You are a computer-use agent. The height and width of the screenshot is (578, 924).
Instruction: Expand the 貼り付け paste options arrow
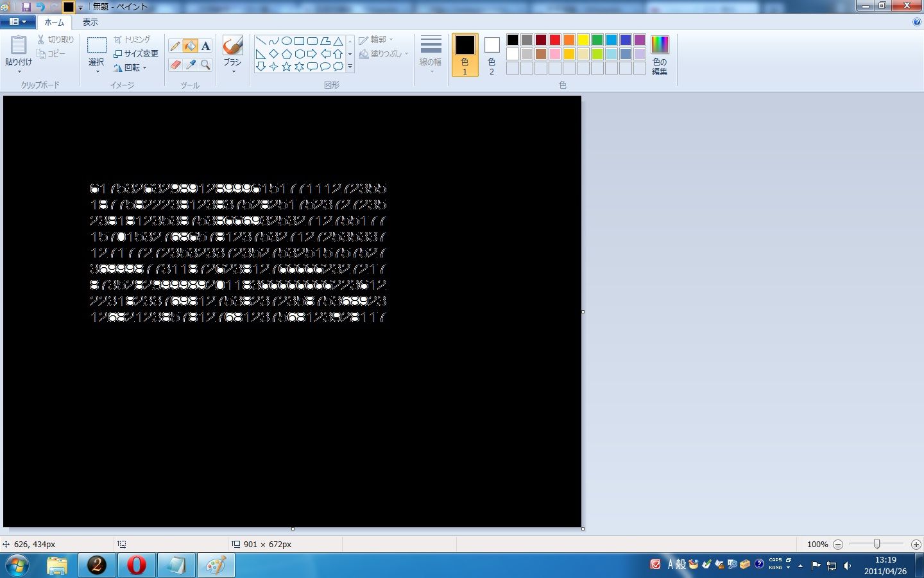click(x=19, y=71)
